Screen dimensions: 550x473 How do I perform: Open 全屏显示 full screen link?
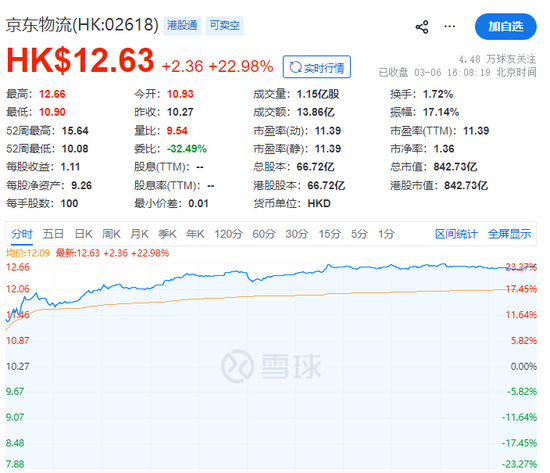tap(509, 234)
